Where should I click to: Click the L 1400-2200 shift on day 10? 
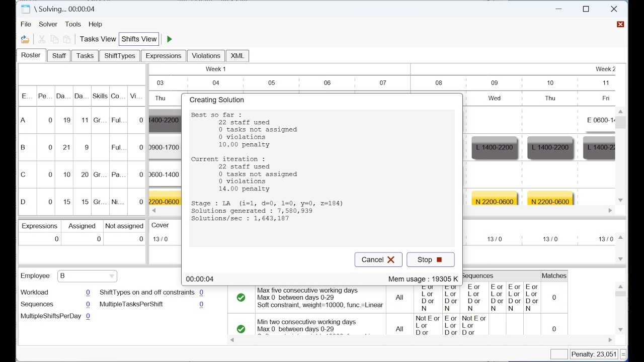(x=550, y=148)
